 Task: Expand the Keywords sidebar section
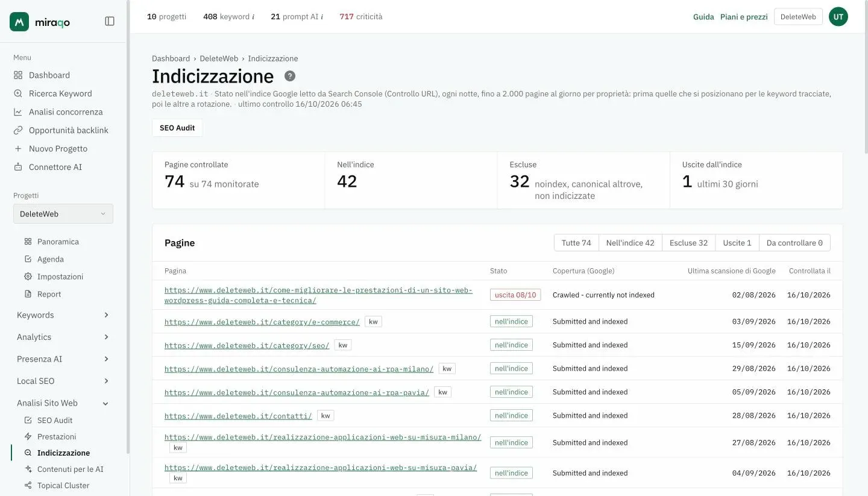[63, 315]
